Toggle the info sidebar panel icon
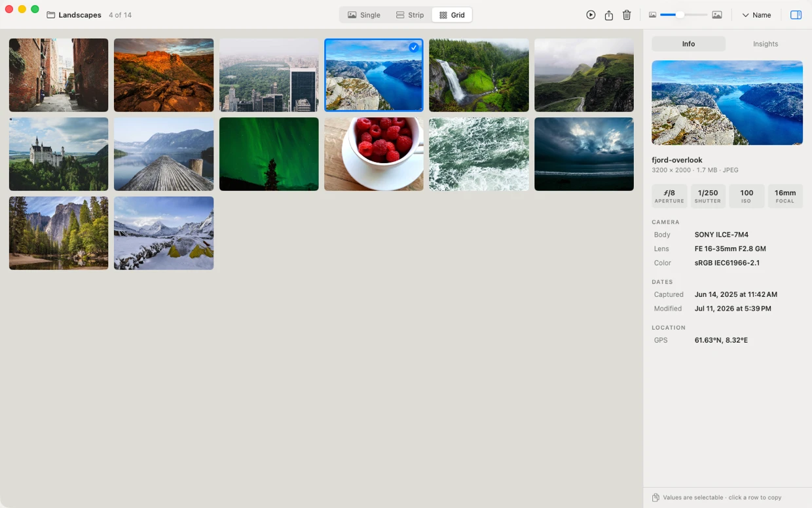Image resolution: width=812 pixels, height=508 pixels. 796,15
